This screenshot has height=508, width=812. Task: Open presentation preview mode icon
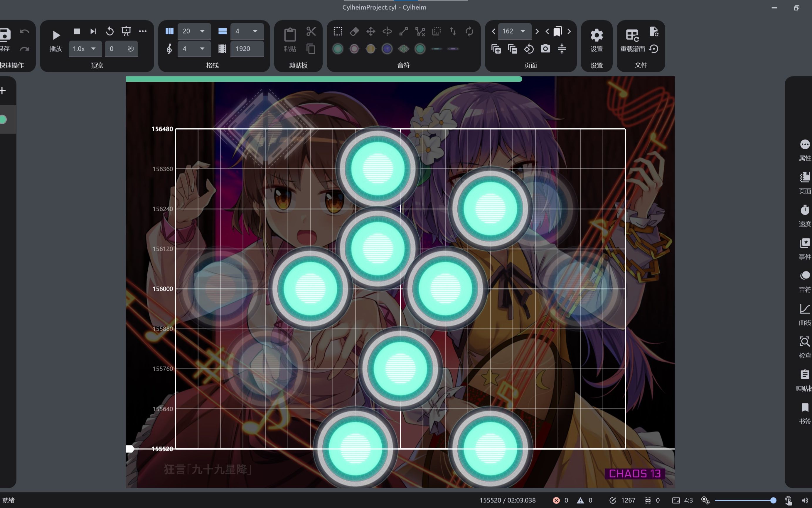[x=126, y=31]
